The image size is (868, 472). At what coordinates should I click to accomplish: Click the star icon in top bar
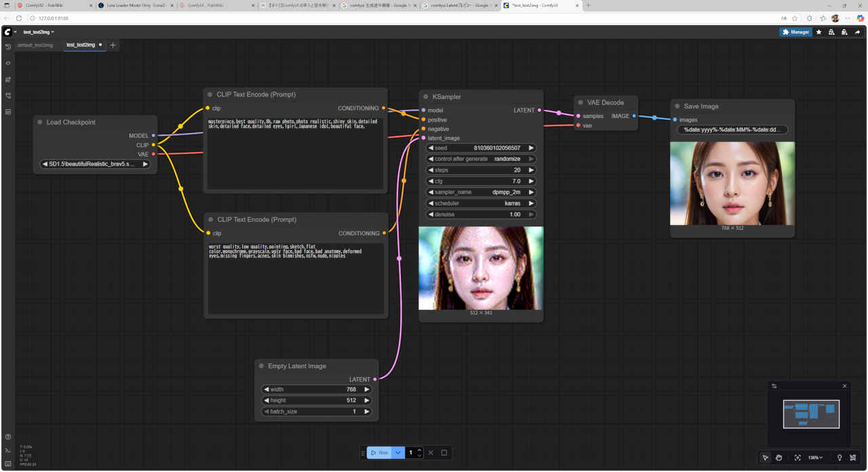tap(818, 32)
